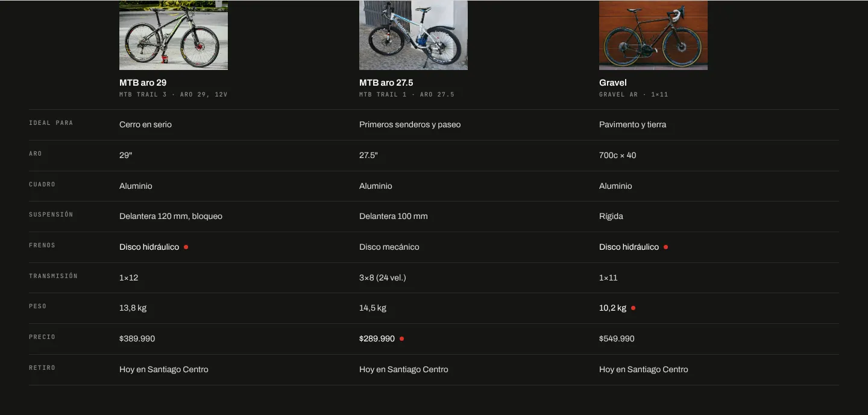Click the Rígida suspension value
The height and width of the screenshot is (415, 868).
click(x=611, y=217)
